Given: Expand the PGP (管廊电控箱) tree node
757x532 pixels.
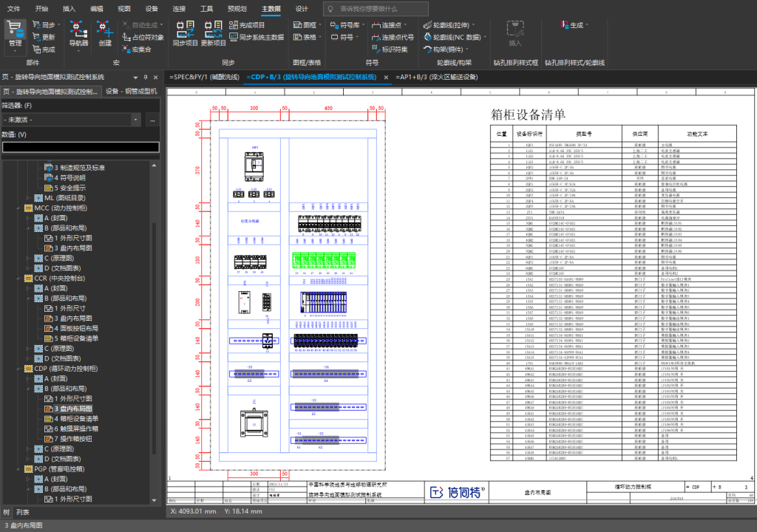Looking at the screenshot, I should pyautogui.click(x=18, y=469).
